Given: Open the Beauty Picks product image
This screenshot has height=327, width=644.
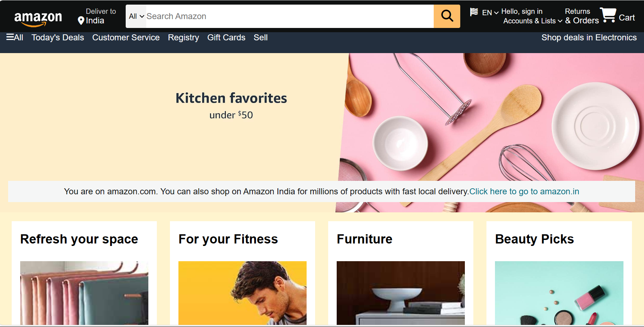Looking at the screenshot, I should click(x=559, y=293).
